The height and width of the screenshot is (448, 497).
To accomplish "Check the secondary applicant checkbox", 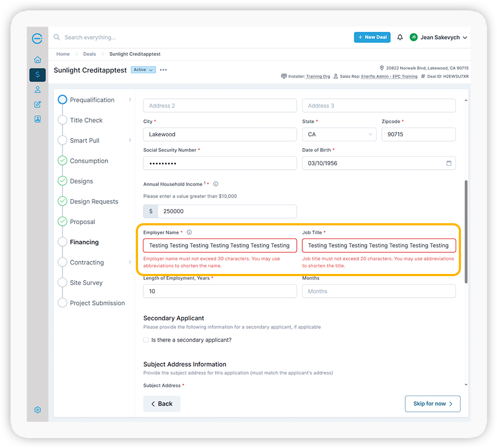I will [146, 339].
